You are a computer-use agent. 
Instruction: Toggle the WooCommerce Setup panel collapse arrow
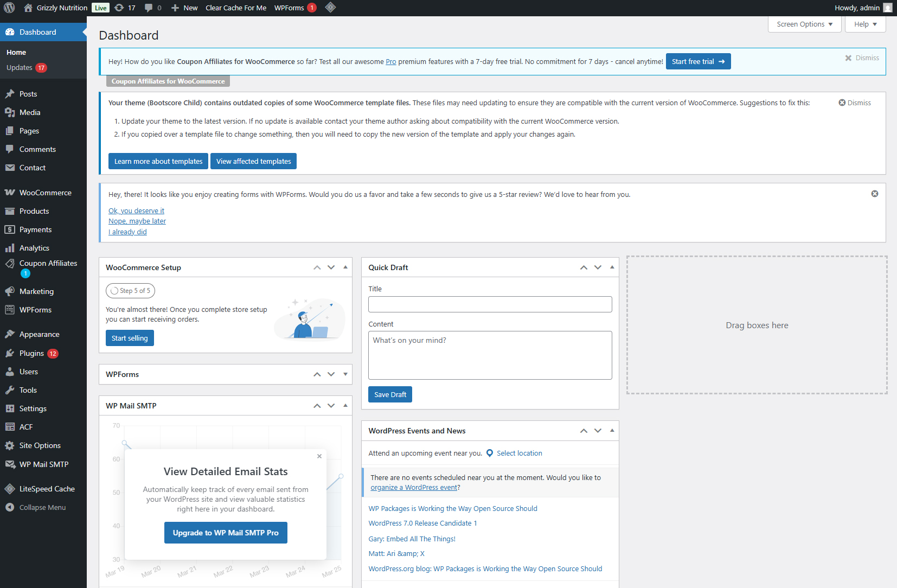pos(345,267)
